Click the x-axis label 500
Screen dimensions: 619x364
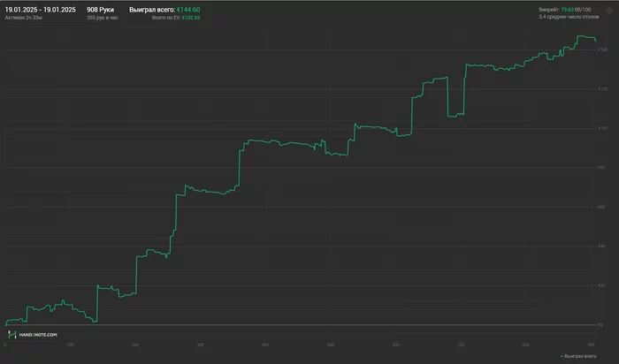pyautogui.click(x=331, y=345)
